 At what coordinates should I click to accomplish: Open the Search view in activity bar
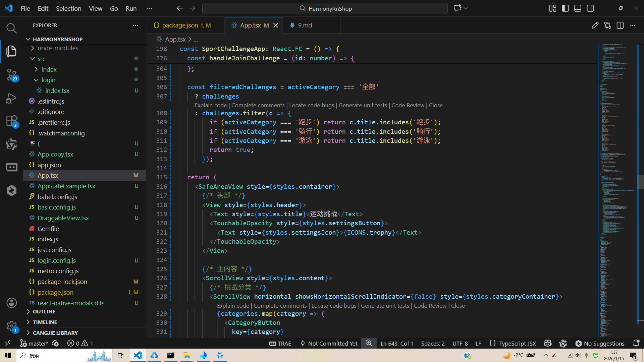(11, 28)
